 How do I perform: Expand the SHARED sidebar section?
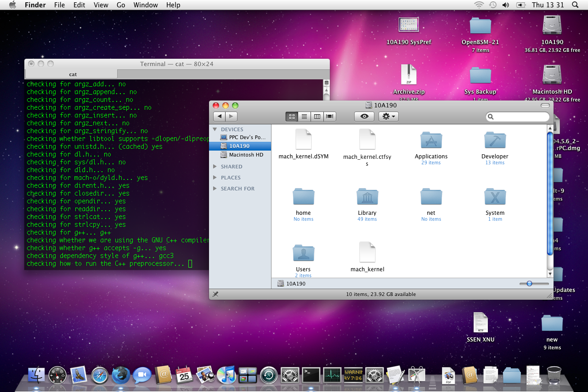pos(215,167)
